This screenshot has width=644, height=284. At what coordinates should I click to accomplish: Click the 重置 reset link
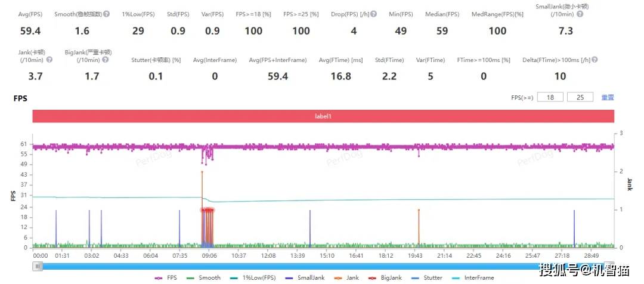[x=608, y=97]
